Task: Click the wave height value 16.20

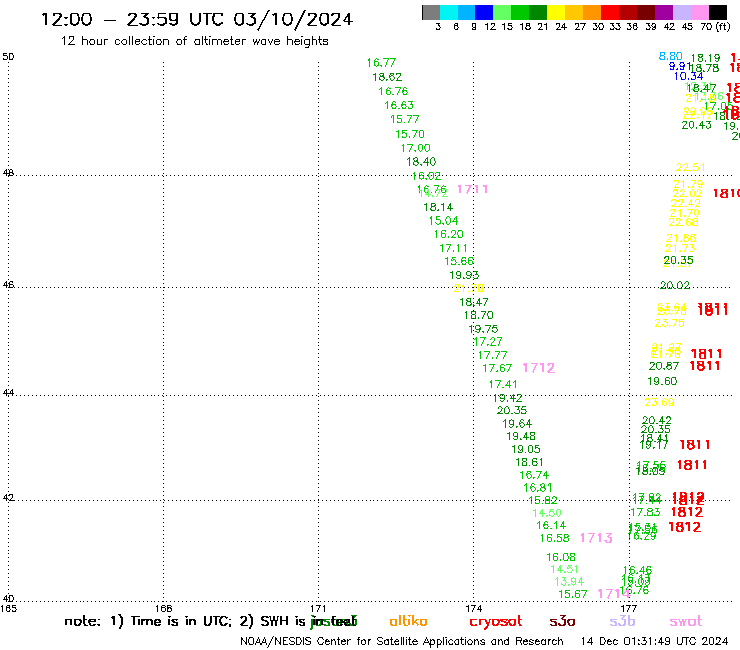Action: [x=449, y=234]
